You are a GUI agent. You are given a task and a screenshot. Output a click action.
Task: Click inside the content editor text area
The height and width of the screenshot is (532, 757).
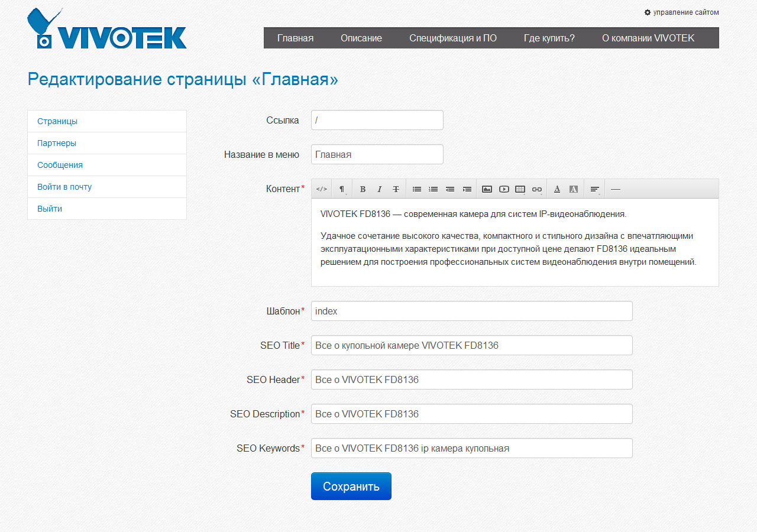click(x=515, y=242)
